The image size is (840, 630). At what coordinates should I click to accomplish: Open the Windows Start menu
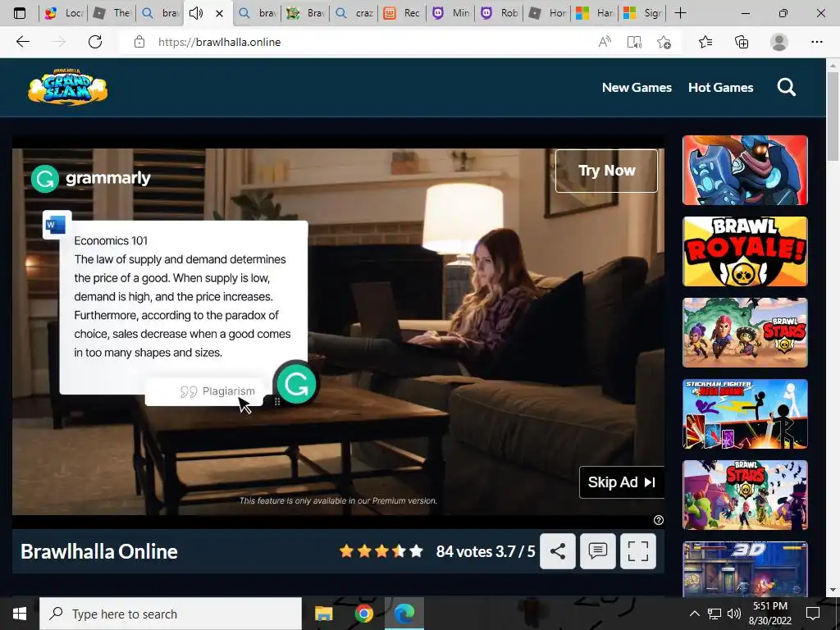coord(20,614)
